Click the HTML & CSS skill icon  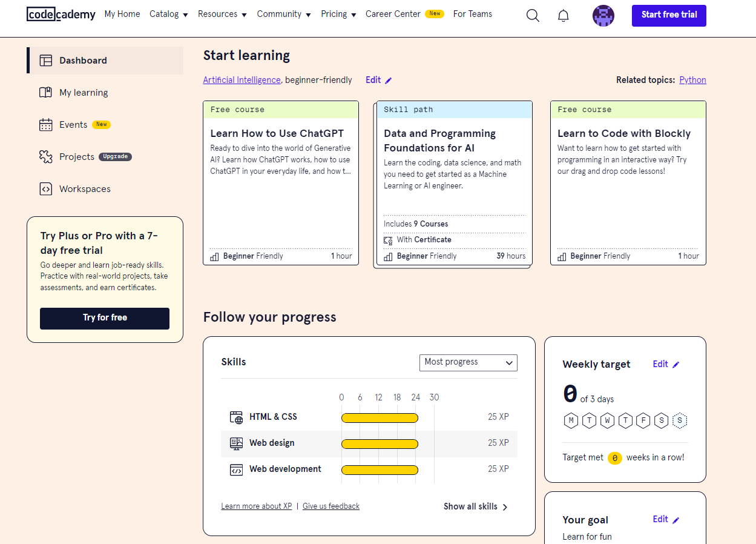236,417
